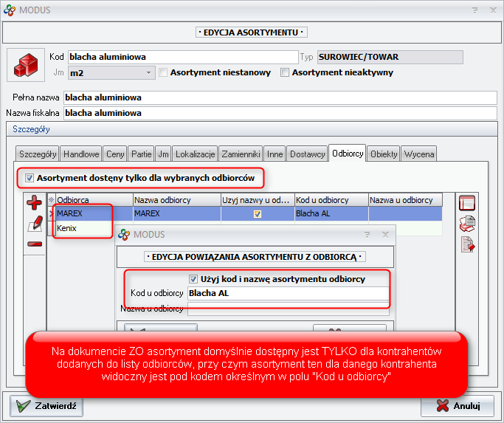Open the Obiekty tab
504x423 pixels.
384,154
